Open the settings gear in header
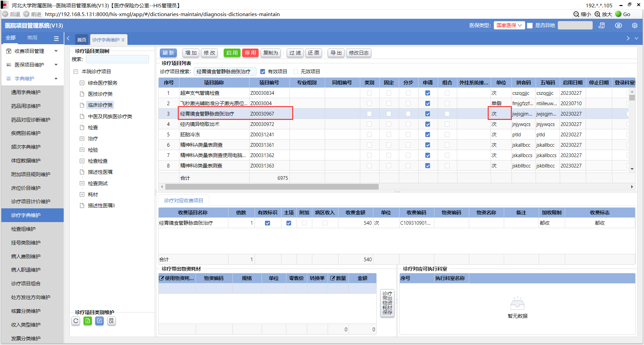Viewport: 644px width, 345px height. [x=635, y=25]
